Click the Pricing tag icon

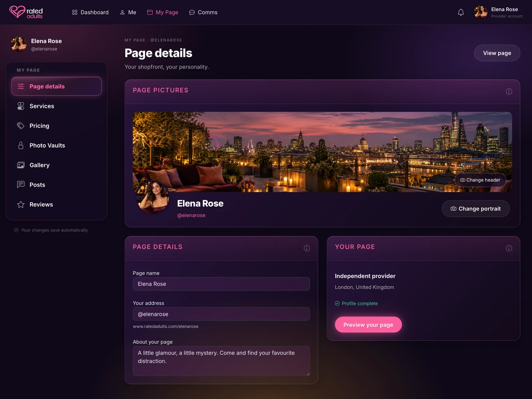click(x=21, y=126)
